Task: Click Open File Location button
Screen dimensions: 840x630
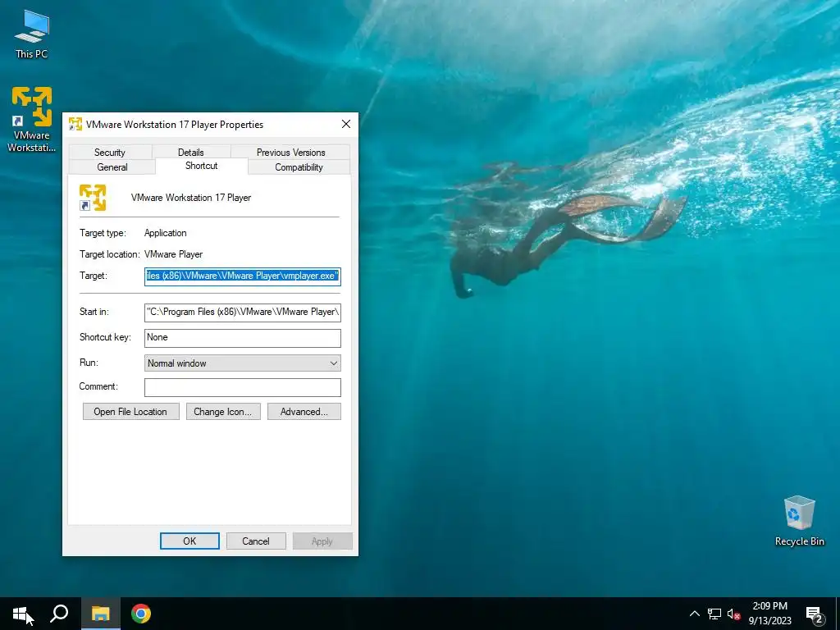Action: click(130, 412)
